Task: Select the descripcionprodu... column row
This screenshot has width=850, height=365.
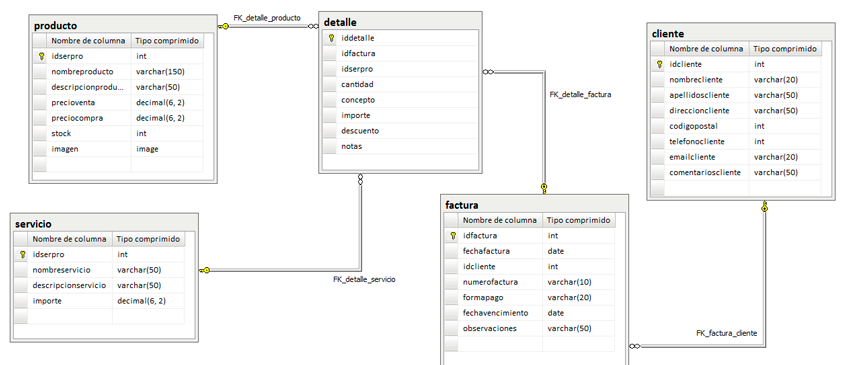Action: coord(118,87)
